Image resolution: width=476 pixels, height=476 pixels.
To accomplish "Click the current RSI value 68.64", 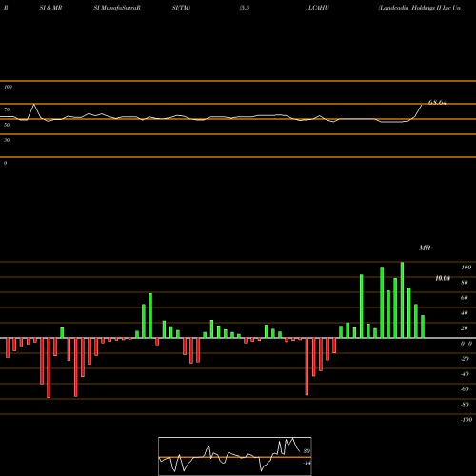I will point(438,103).
